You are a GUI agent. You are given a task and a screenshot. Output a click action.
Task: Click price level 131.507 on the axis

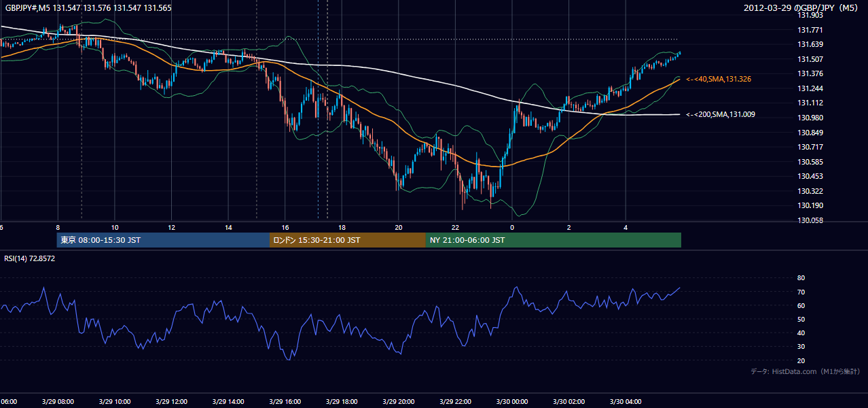(810, 59)
